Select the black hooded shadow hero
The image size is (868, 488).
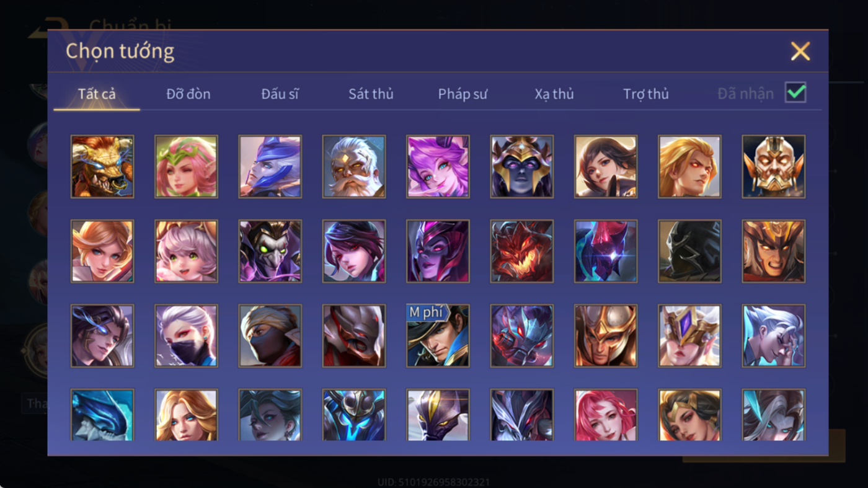tap(689, 251)
